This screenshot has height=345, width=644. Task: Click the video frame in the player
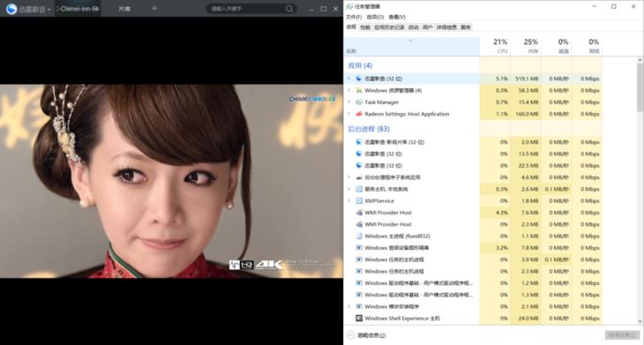coord(171,181)
